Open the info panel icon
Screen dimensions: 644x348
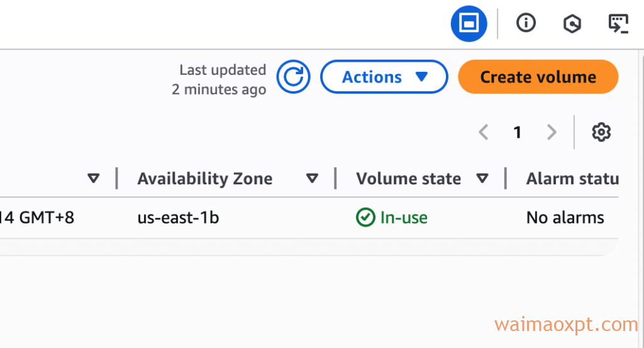[526, 23]
